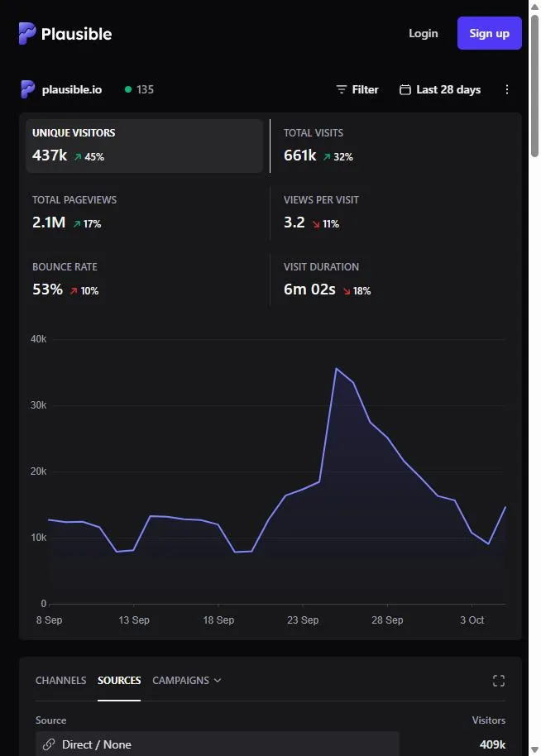Click the 32% increase arrow for total visits
Viewport: 541px width, 756px height.
point(327,156)
